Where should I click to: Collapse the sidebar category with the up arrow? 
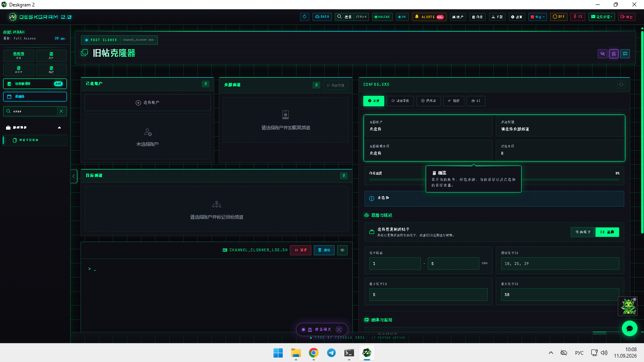tap(60, 128)
